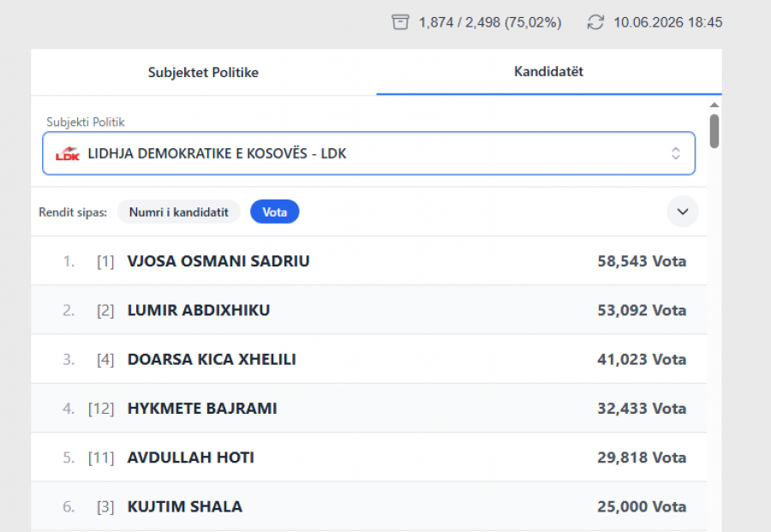The width and height of the screenshot is (771, 532).
Task: Click the 41,023 Vota value
Action: coord(642,360)
